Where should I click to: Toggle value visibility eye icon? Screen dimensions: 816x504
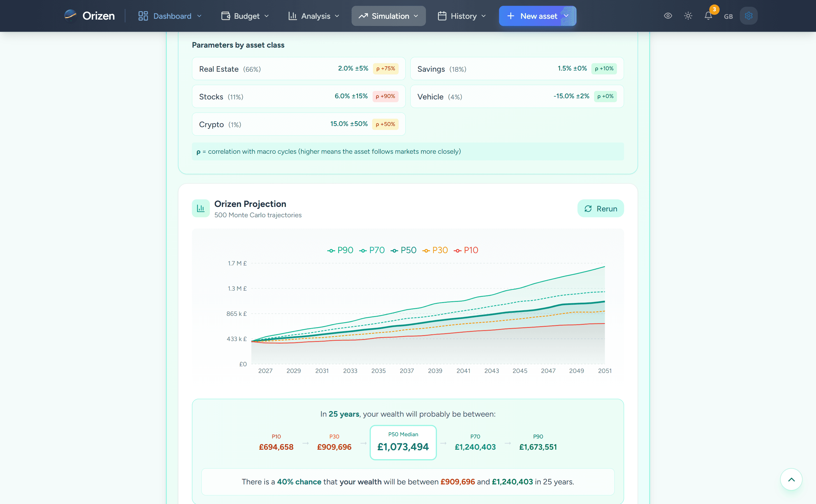(668, 16)
